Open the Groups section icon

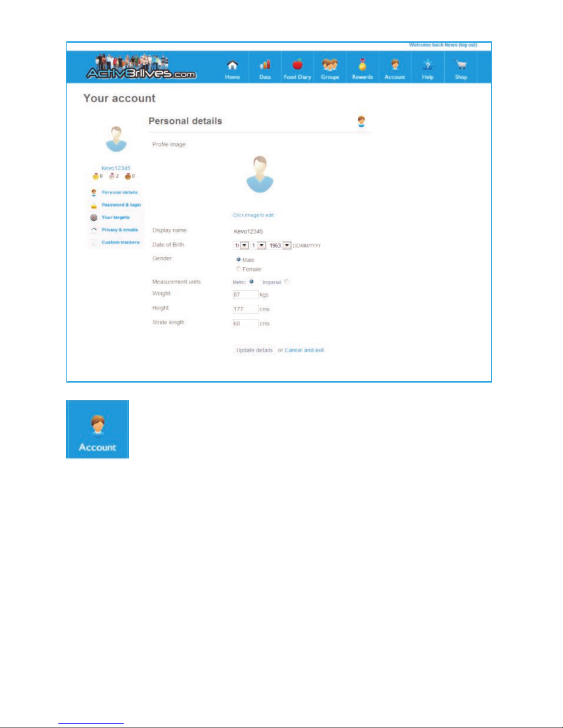(x=330, y=65)
